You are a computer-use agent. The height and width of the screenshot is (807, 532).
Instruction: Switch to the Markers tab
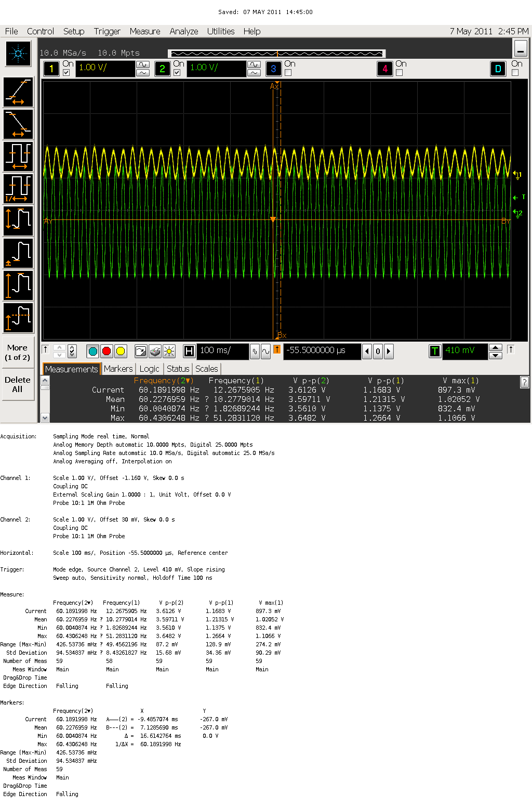[x=118, y=369]
